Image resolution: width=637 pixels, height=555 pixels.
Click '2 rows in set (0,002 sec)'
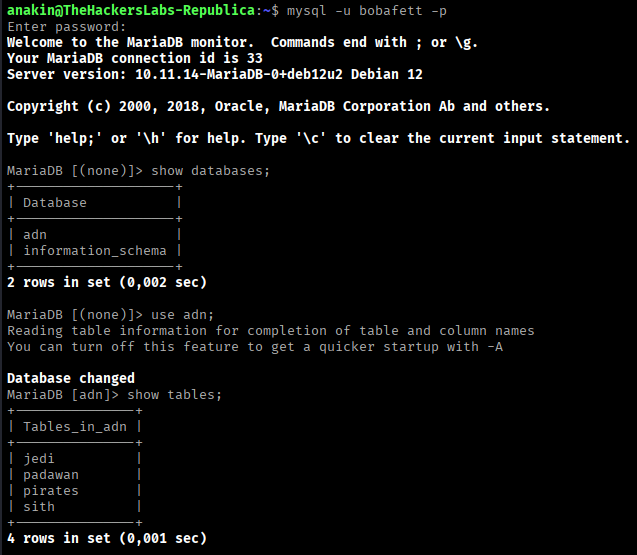pyautogui.click(x=107, y=282)
